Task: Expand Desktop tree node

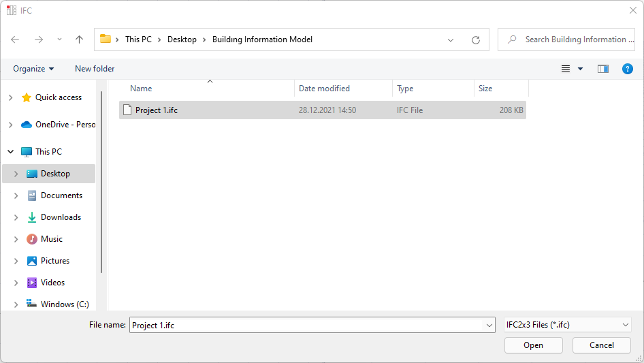Action: tap(16, 174)
